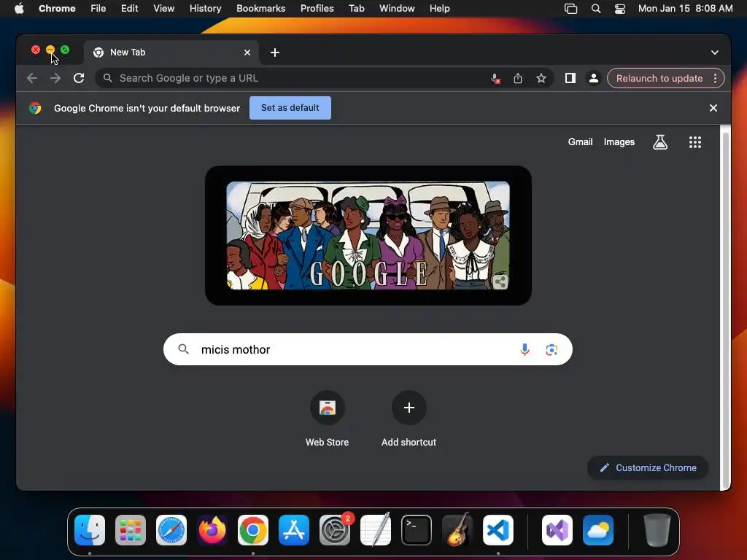Go back using the back arrow
The height and width of the screenshot is (560, 747).
point(32,78)
